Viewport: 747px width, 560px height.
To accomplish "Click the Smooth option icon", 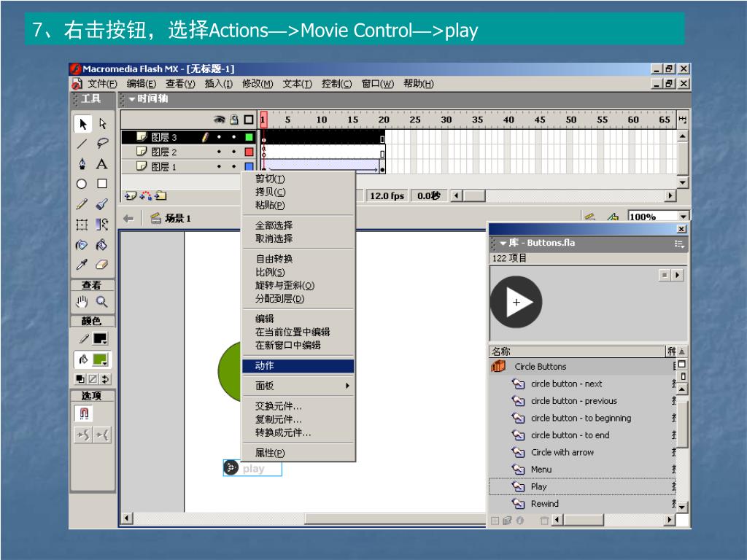I will pos(83,435).
